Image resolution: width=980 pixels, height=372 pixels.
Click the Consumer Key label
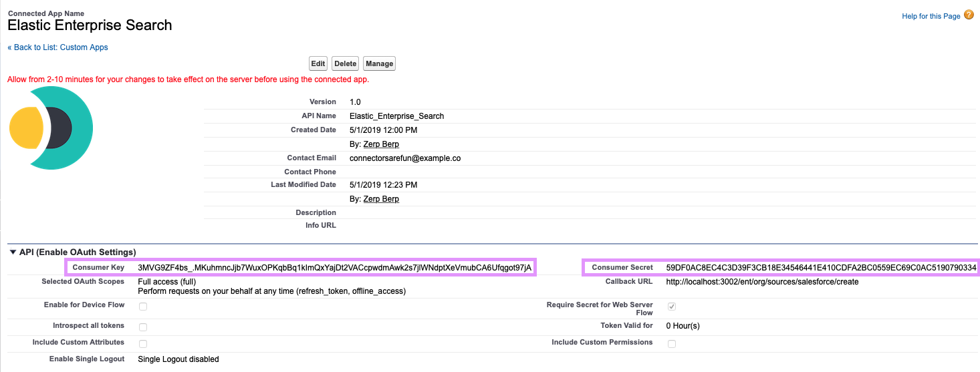pyautogui.click(x=98, y=268)
